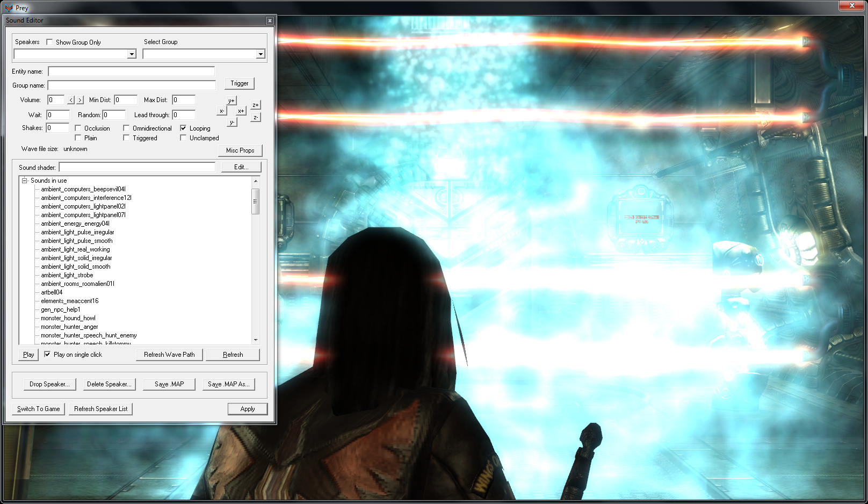Click into the Shakes field
Image resolution: width=868 pixels, height=504 pixels.
pos(57,128)
